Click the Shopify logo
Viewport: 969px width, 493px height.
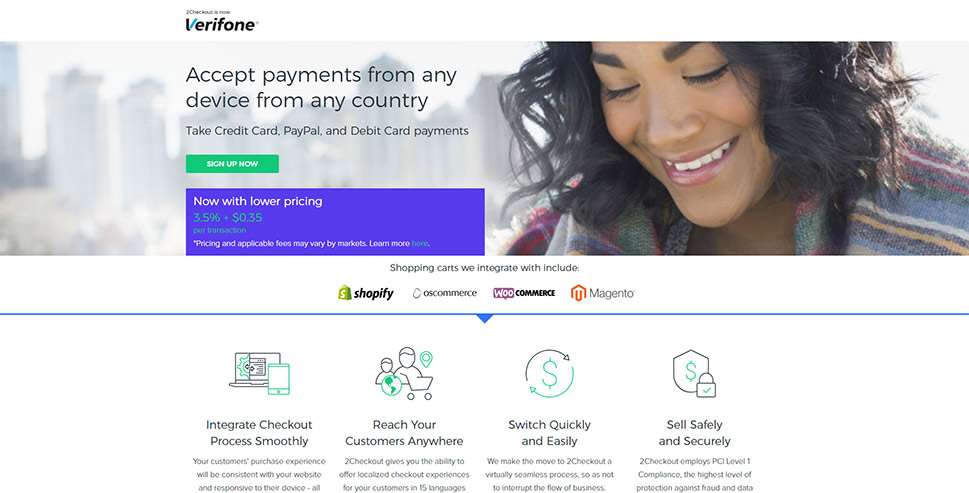click(x=366, y=293)
